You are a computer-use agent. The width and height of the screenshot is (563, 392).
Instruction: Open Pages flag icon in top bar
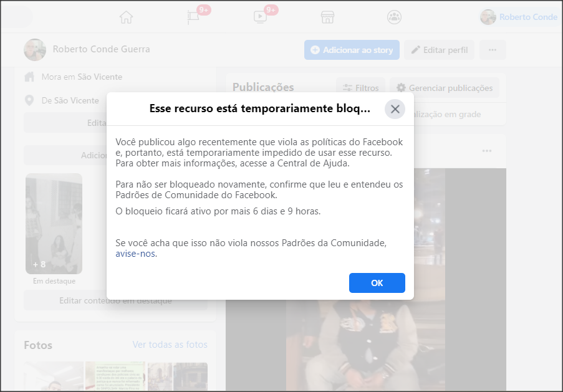click(194, 17)
